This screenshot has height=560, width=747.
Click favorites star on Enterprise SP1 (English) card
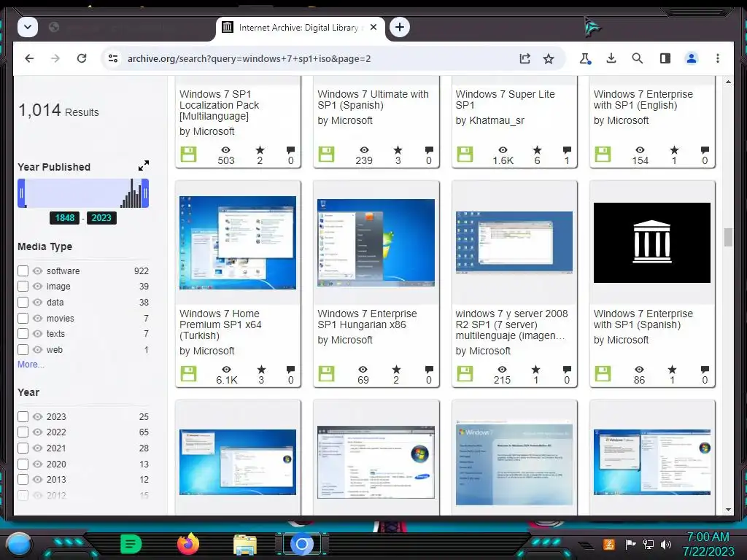[x=674, y=150]
